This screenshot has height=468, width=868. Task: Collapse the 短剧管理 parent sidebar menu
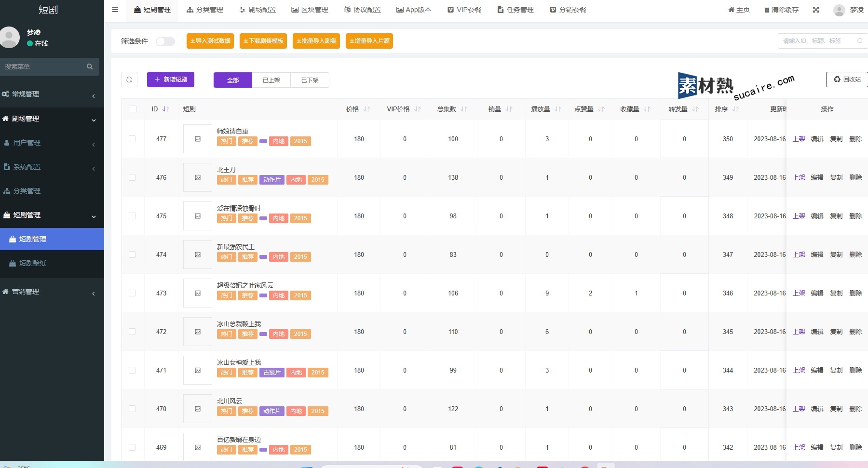click(x=52, y=215)
